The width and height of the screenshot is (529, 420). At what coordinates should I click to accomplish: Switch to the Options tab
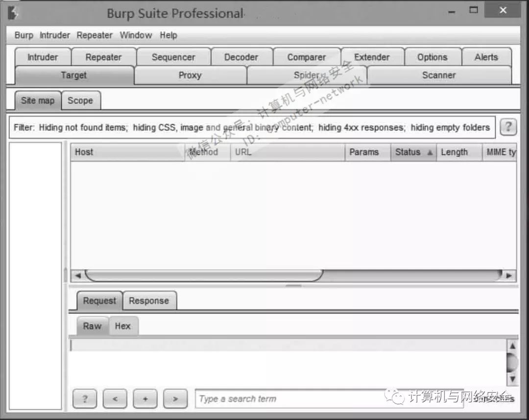432,57
